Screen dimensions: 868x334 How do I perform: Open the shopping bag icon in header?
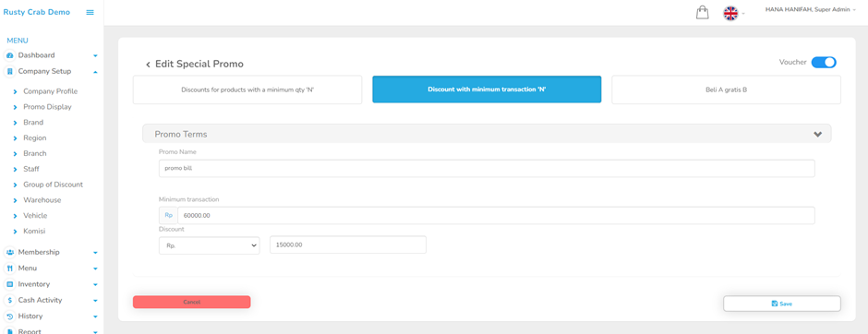703,13
